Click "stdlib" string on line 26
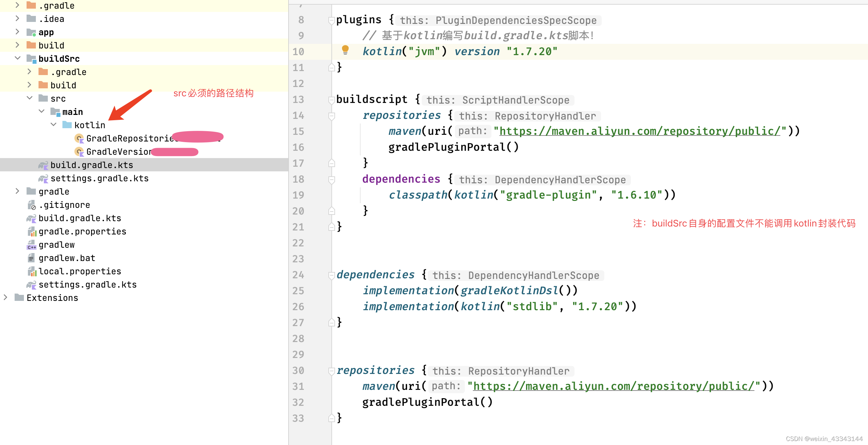The width and height of the screenshot is (868, 445). (x=532, y=306)
